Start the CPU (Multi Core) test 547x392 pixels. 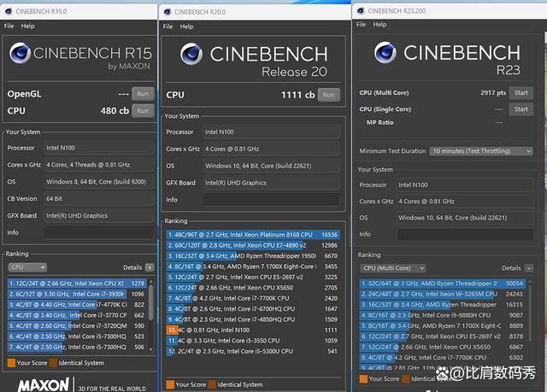click(521, 92)
